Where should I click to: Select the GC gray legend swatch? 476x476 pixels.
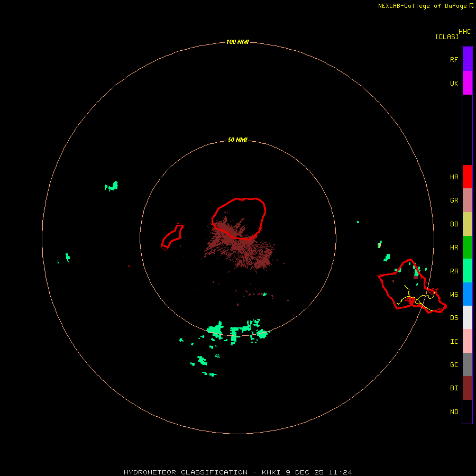pos(467,364)
